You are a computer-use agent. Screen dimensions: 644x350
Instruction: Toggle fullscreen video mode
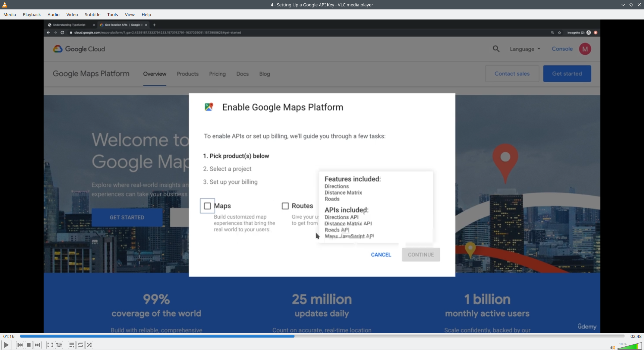coord(50,345)
